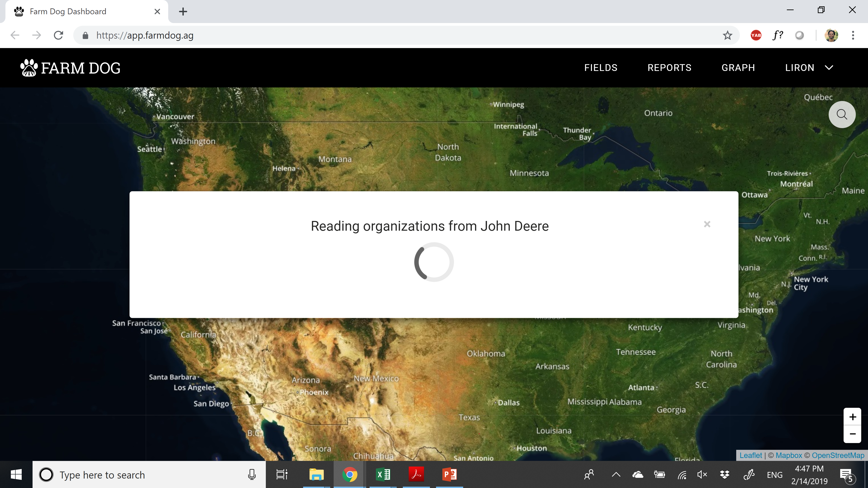Open the OpenStreetMap attribution link
The image size is (868, 488).
click(x=838, y=455)
